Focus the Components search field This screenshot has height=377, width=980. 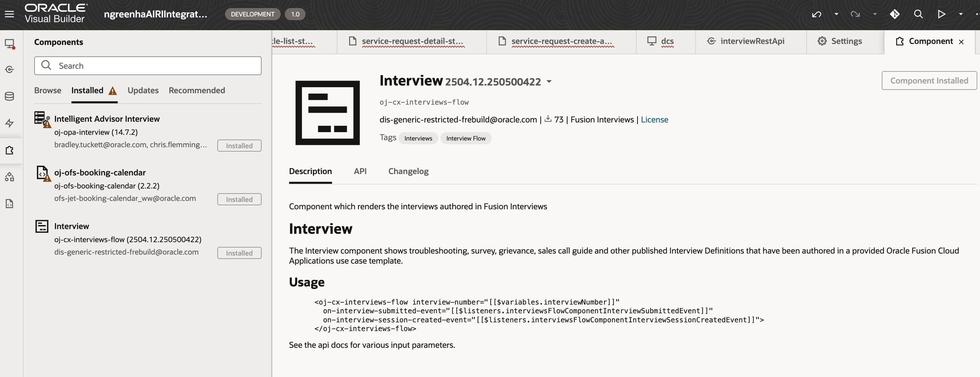tap(148, 66)
